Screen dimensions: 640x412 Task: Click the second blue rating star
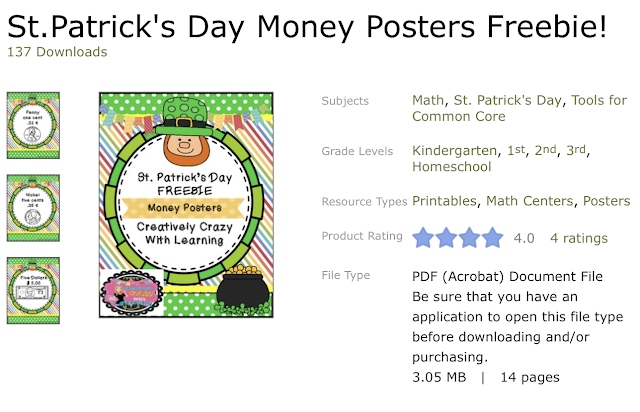pos(446,238)
